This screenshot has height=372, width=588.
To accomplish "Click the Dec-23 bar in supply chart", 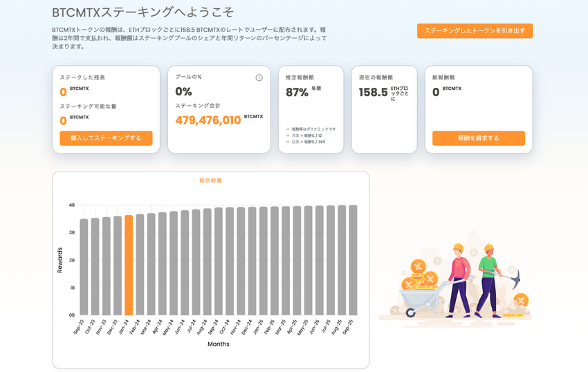I will coord(118,266).
